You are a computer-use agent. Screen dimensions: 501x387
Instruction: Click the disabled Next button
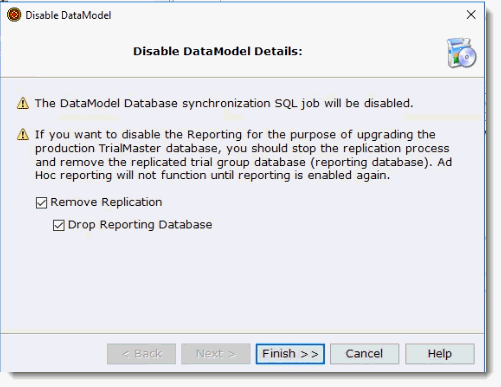(216, 354)
